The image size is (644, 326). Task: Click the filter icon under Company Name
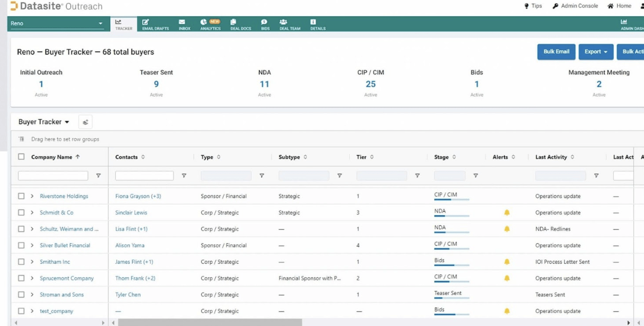click(x=98, y=176)
